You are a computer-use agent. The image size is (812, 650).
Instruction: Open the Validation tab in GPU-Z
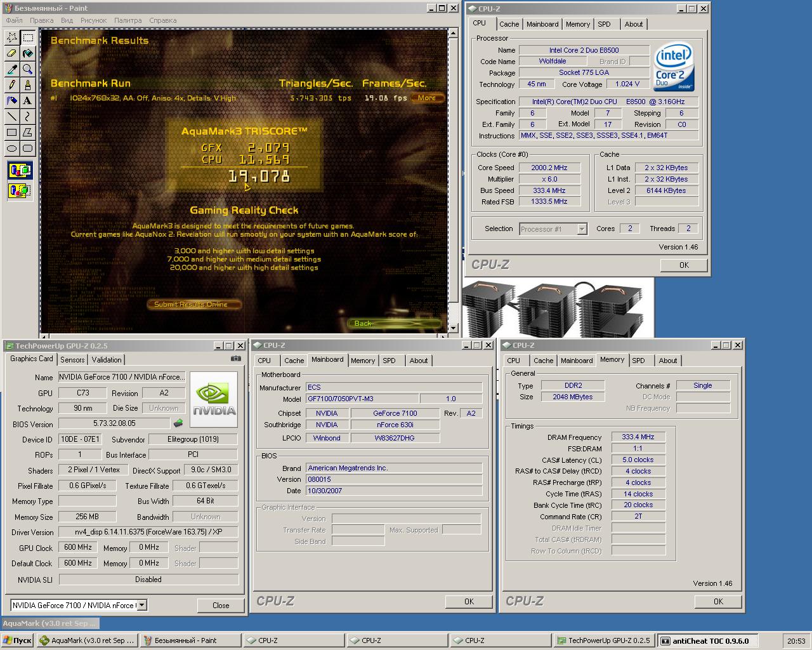point(107,360)
